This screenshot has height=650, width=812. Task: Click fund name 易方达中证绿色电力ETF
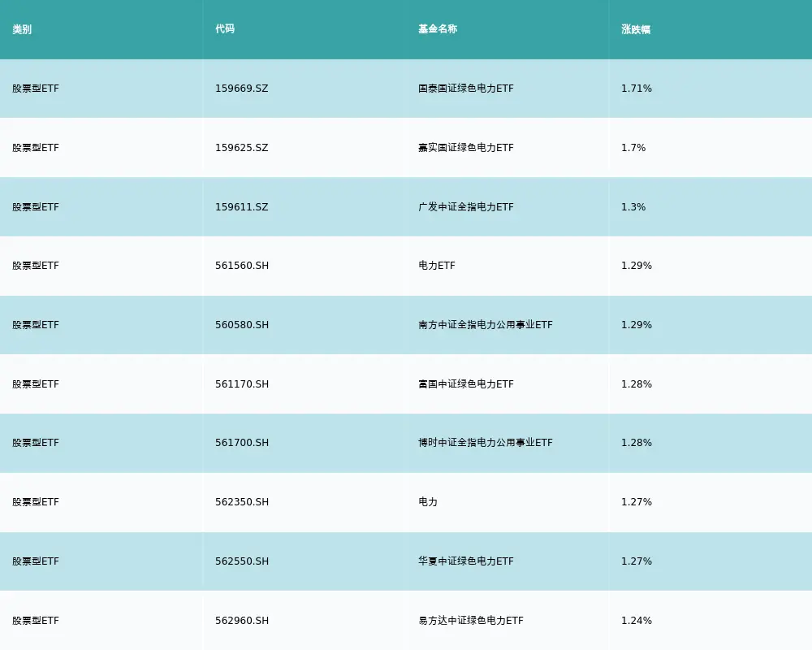click(x=471, y=621)
